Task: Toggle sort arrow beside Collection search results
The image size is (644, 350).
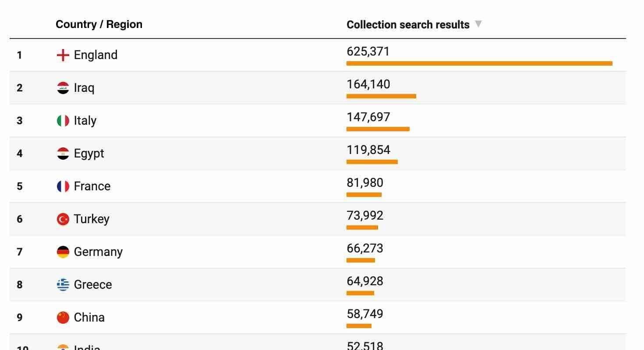Action: [x=478, y=24]
